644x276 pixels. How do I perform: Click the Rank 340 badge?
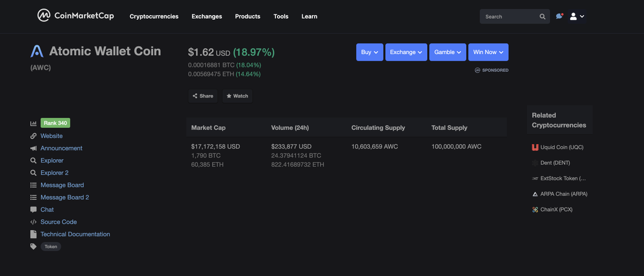pyautogui.click(x=55, y=123)
